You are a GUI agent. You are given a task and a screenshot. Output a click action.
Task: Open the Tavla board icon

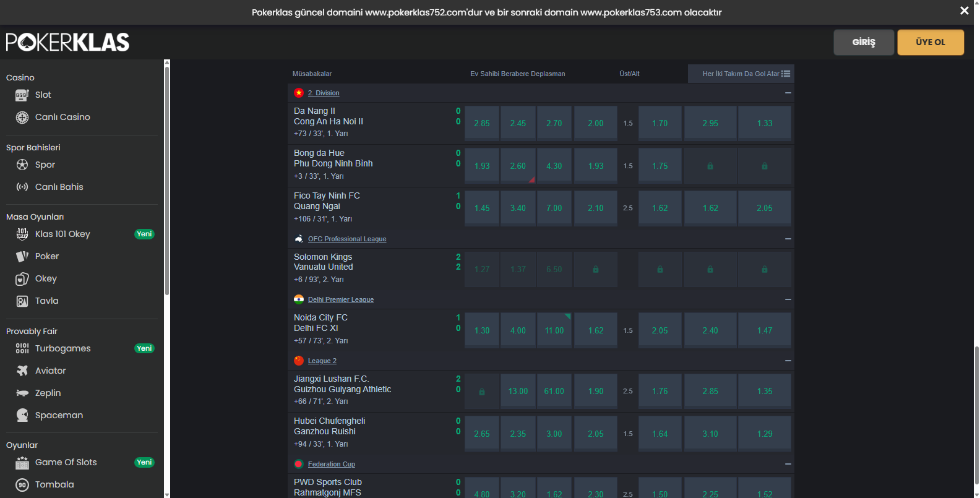[22, 301]
